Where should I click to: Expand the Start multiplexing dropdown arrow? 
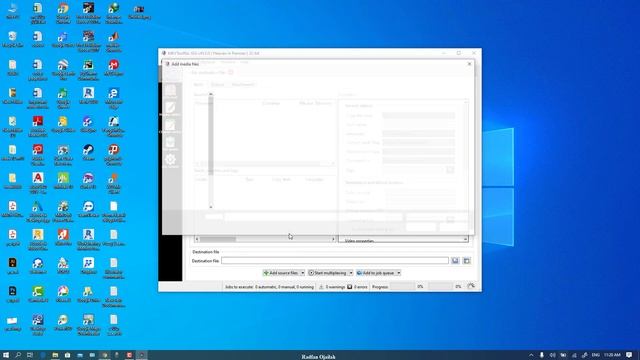pyautogui.click(x=351, y=273)
